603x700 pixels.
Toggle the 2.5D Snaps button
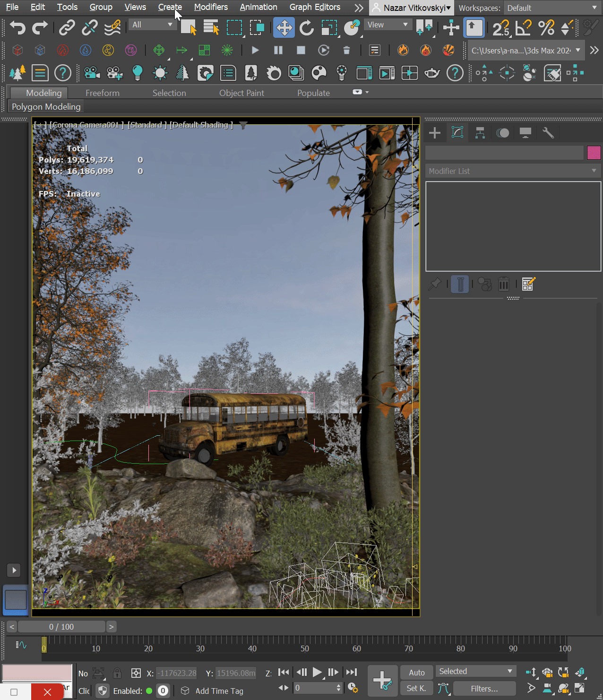[501, 28]
